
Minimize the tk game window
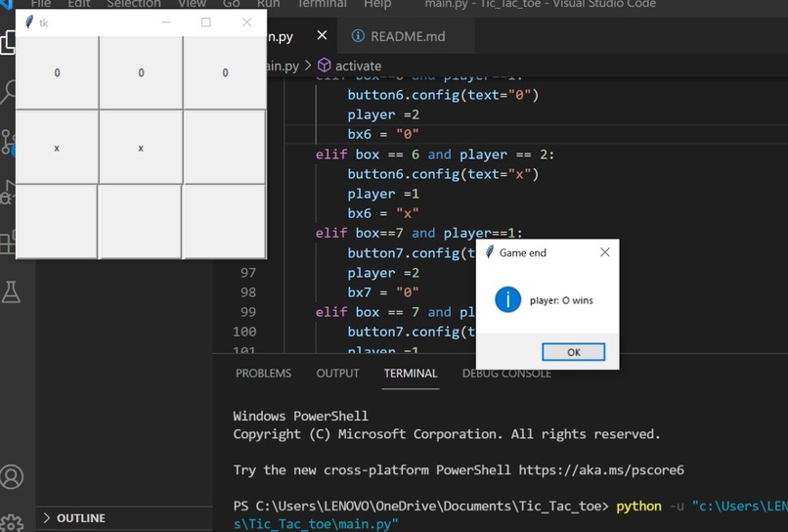point(166,22)
